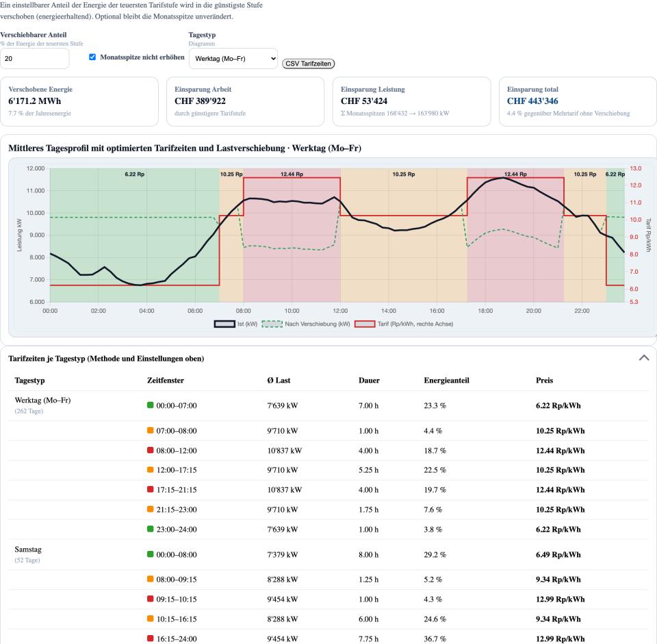The width and height of the screenshot is (657, 644).
Task: Click the 'Dauer' column header
Action: (369, 381)
